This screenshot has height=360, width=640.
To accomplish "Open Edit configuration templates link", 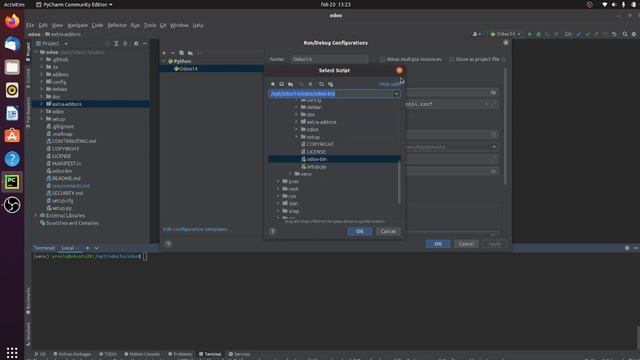I will click(197, 229).
